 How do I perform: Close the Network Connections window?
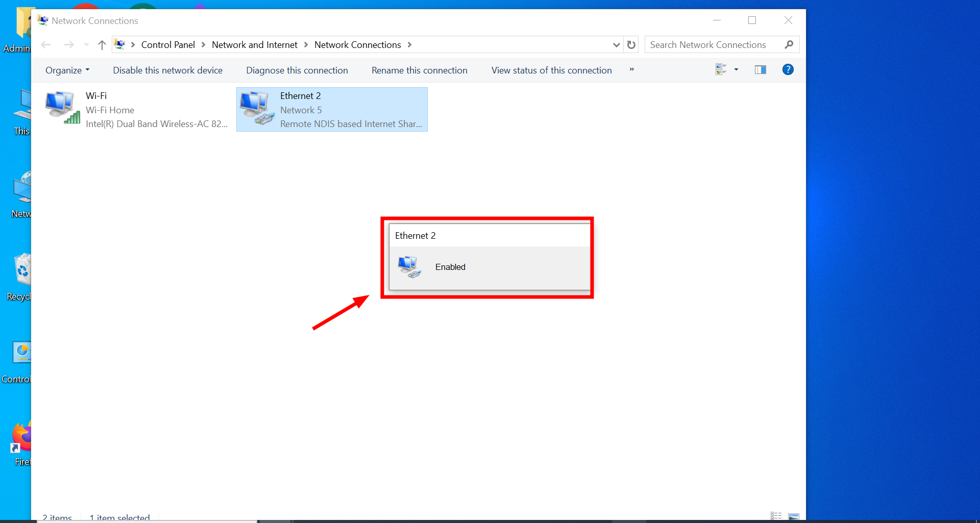(788, 20)
